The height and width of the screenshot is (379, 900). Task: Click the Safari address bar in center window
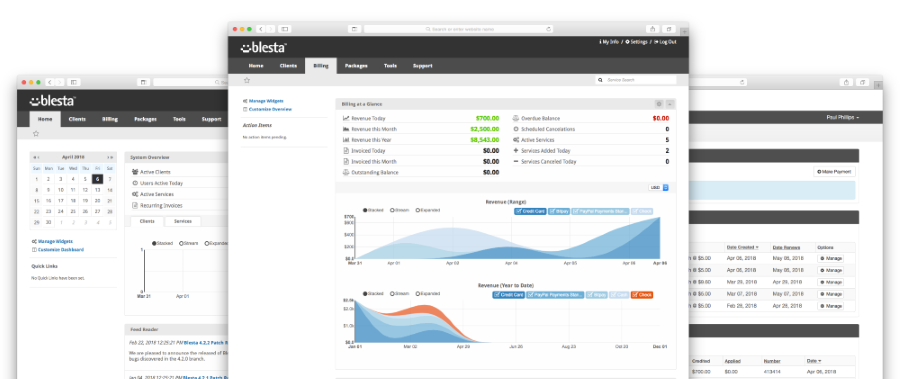(x=459, y=29)
